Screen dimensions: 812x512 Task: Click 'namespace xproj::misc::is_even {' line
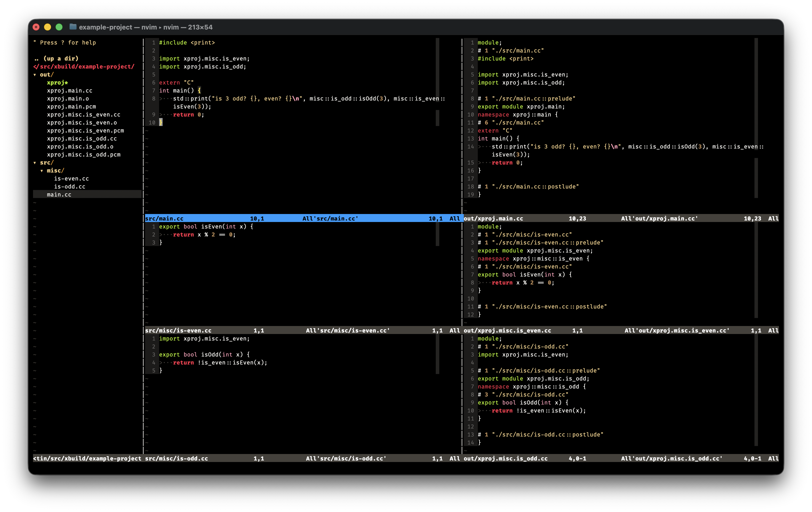tap(534, 259)
